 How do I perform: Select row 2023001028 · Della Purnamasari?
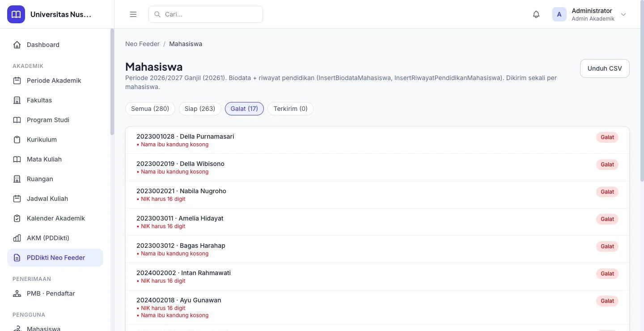(377, 140)
